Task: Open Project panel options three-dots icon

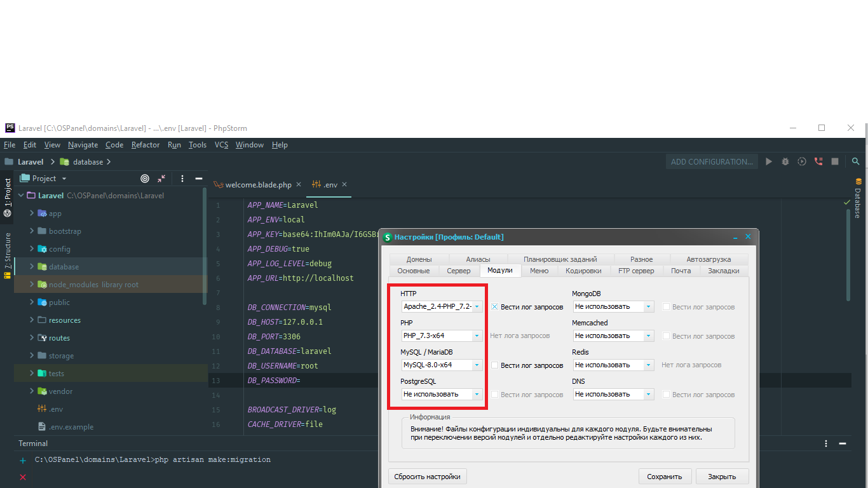Action: (x=182, y=179)
